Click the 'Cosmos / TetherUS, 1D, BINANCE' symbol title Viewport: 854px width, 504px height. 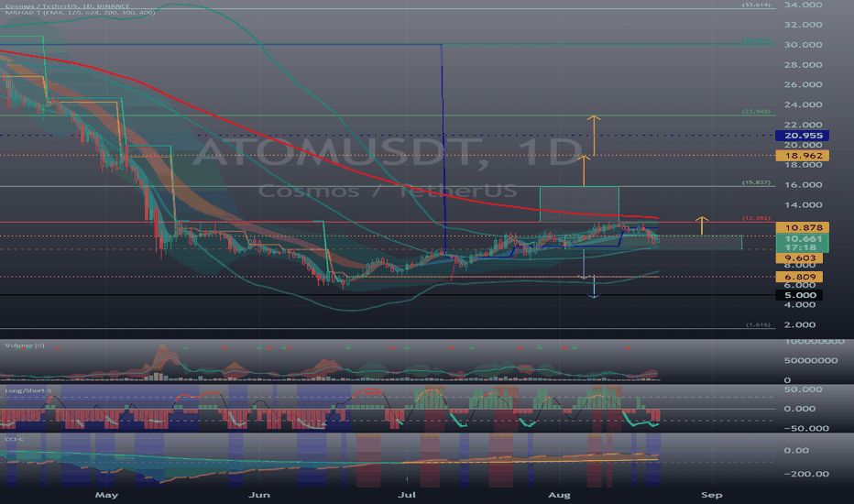[67, 6]
